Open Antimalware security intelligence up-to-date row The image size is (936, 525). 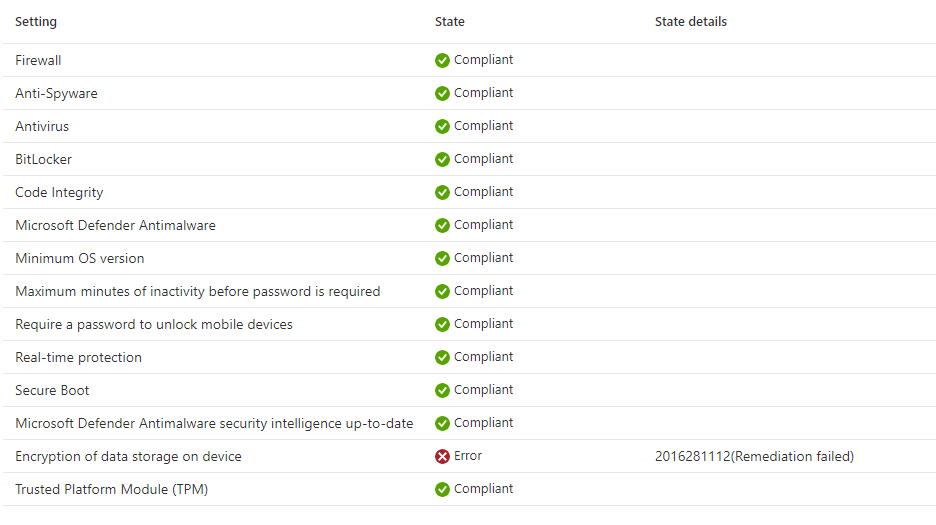click(x=469, y=423)
